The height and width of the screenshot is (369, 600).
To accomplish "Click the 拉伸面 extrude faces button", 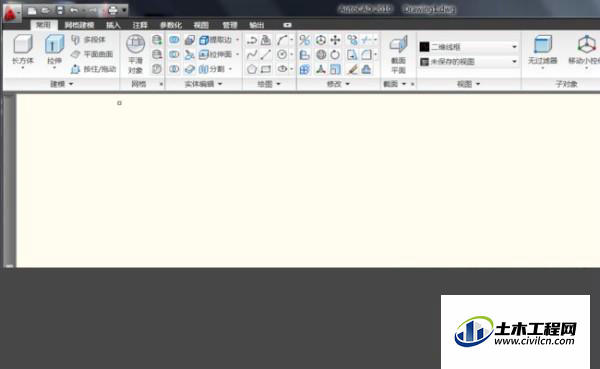I will [x=215, y=54].
